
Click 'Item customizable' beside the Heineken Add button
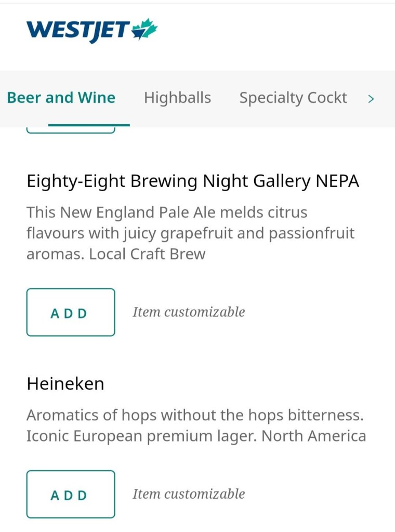coord(189,494)
